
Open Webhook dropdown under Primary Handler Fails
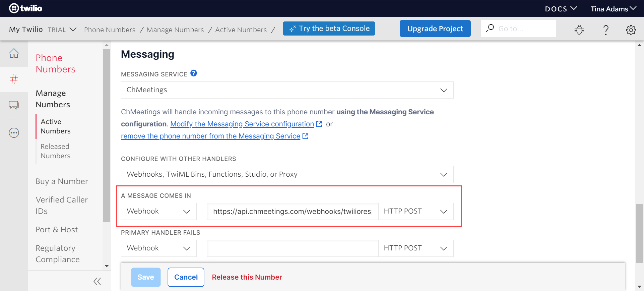[159, 248]
